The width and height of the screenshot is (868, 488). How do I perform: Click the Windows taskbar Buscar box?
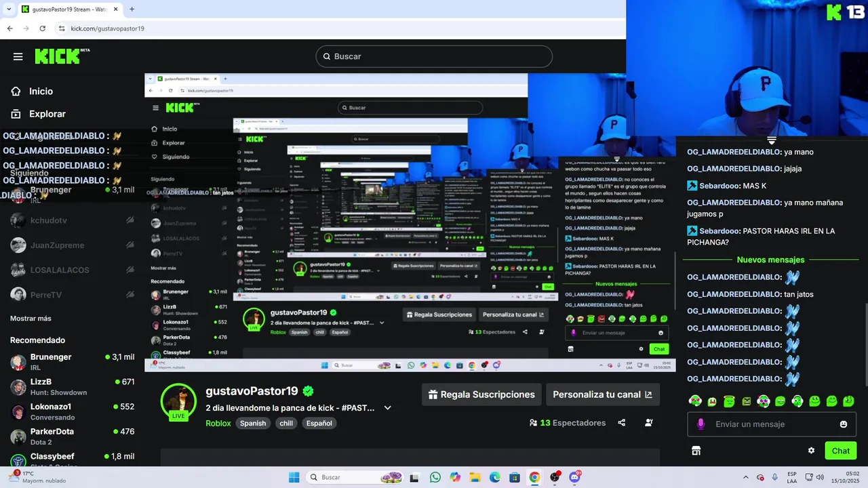tap(355, 477)
